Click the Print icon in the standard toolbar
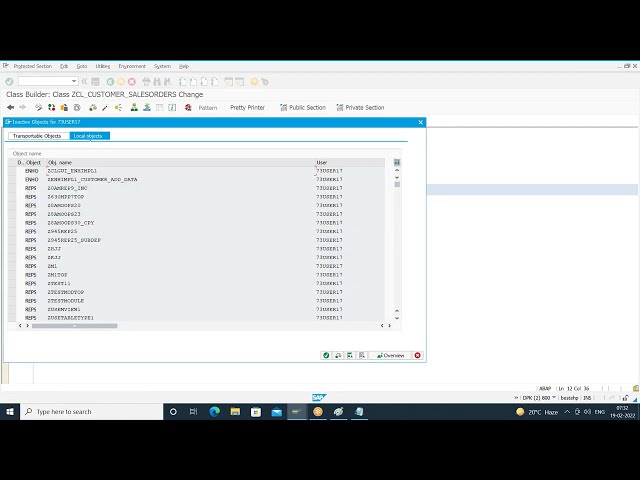 (146, 82)
